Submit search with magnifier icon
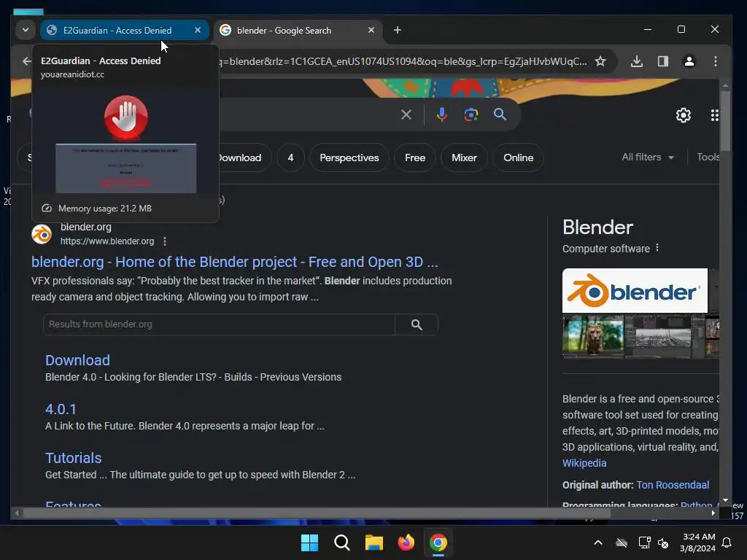The height and width of the screenshot is (560, 747). [x=500, y=114]
